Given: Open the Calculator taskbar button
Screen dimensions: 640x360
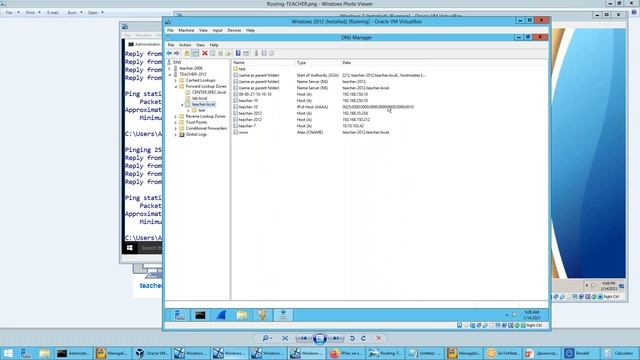Looking at the screenshot, I should [x=619, y=353].
